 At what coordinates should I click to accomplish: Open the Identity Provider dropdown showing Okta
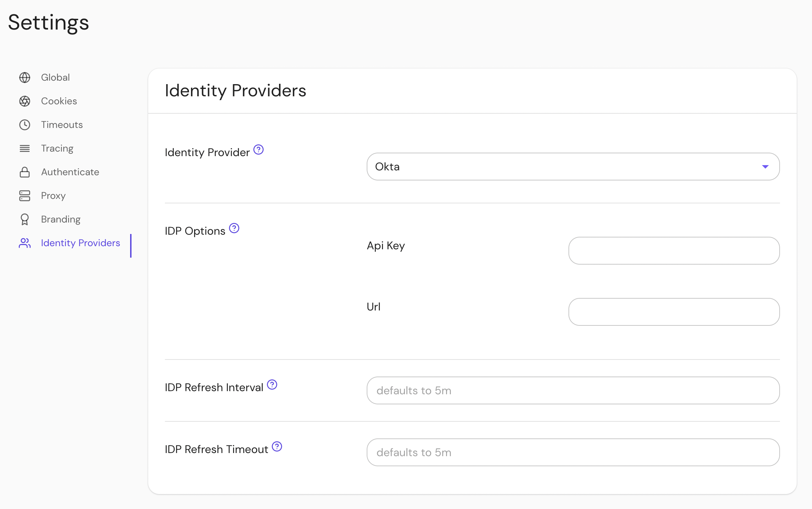pyautogui.click(x=573, y=167)
